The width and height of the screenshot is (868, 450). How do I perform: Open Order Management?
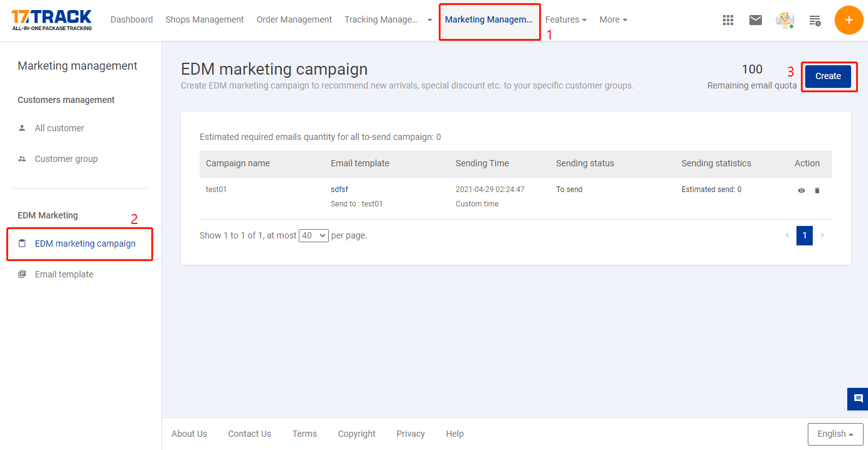pyautogui.click(x=294, y=19)
